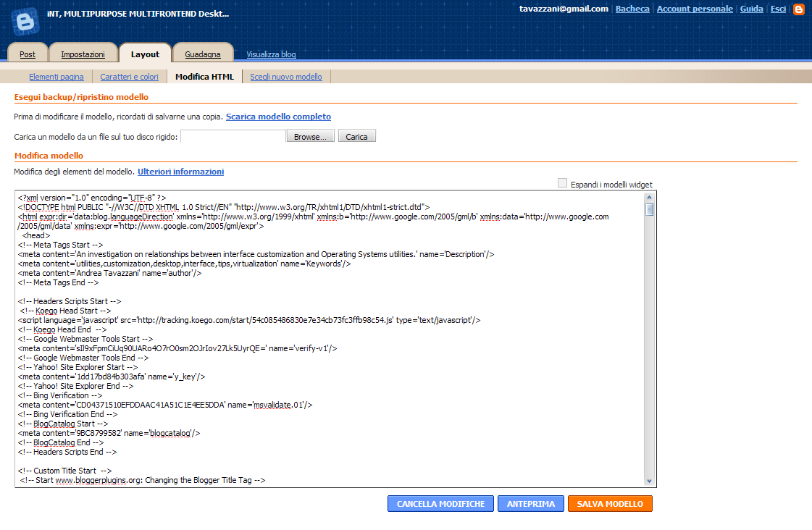Open the ANTEPRIMA preview
812x530 pixels.
pos(531,503)
